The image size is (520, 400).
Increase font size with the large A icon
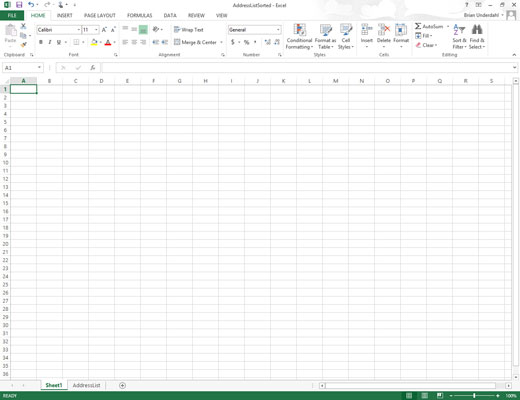pyautogui.click(x=104, y=30)
